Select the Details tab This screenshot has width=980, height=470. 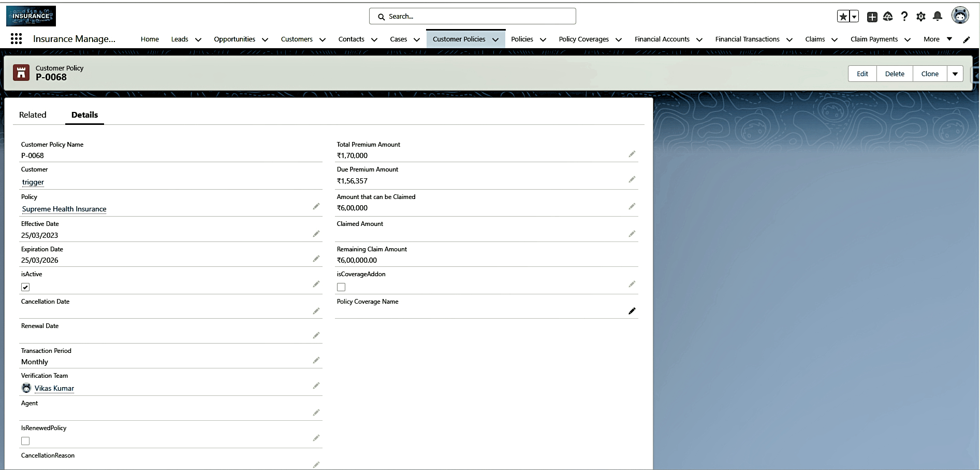(84, 115)
